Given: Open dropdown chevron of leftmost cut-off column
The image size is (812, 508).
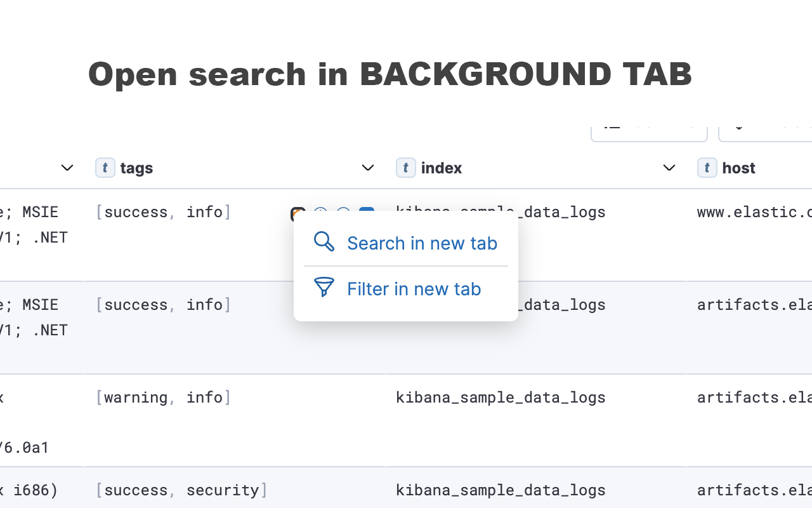Looking at the screenshot, I should tap(67, 168).
